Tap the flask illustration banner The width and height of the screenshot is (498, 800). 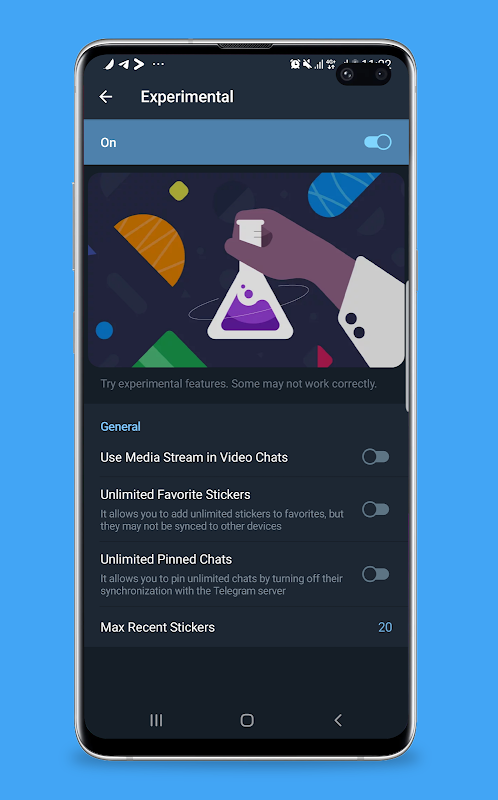coord(246,270)
